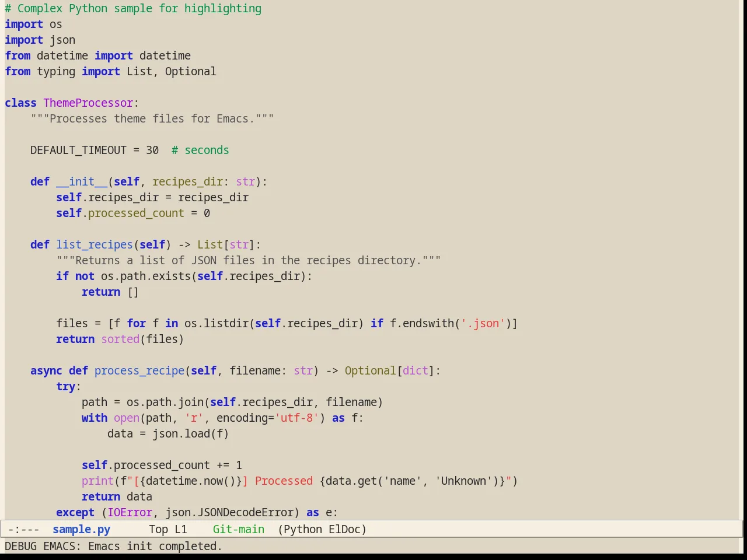Place cursor on 'import json' line
The width and height of the screenshot is (747, 560).
click(40, 40)
